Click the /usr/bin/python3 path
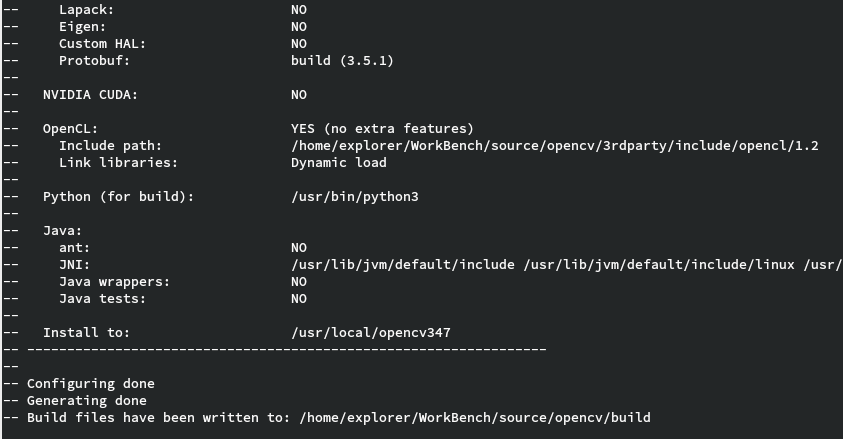The height and width of the screenshot is (439, 843). [354, 197]
